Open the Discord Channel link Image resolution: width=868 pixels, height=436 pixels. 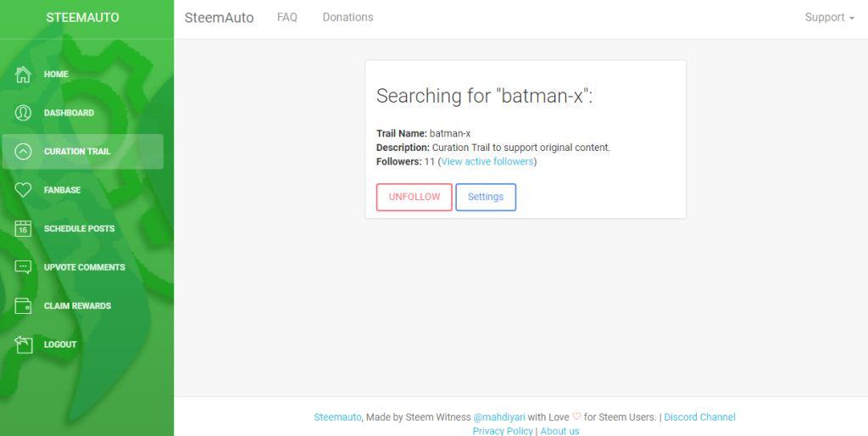699,417
